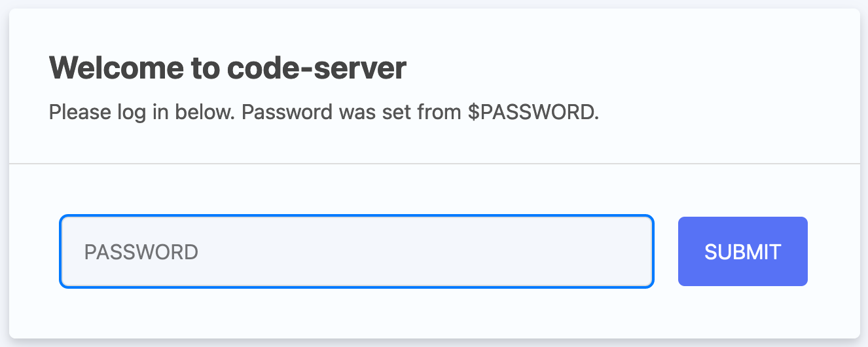The height and width of the screenshot is (347, 868).
Task: Click the PASSWORD placeholder text
Action: coord(141,252)
